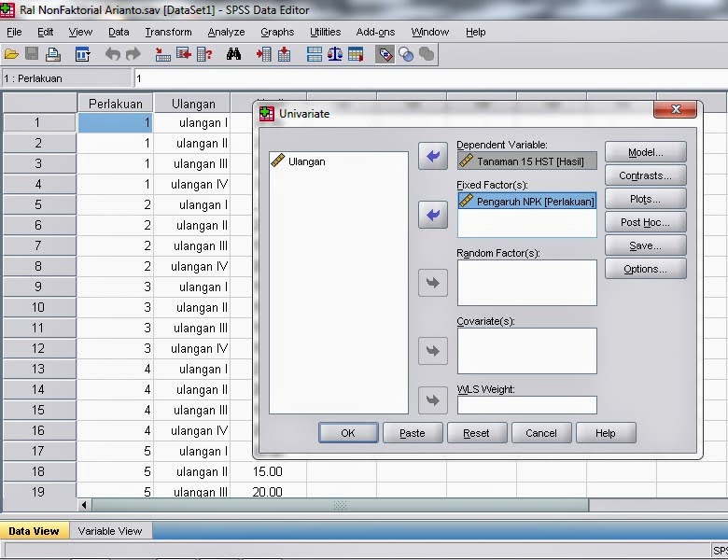The image size is (728, 560).
Task: Open the Dialog Recall toolbar icon
Action: click(x=83, y=54)
